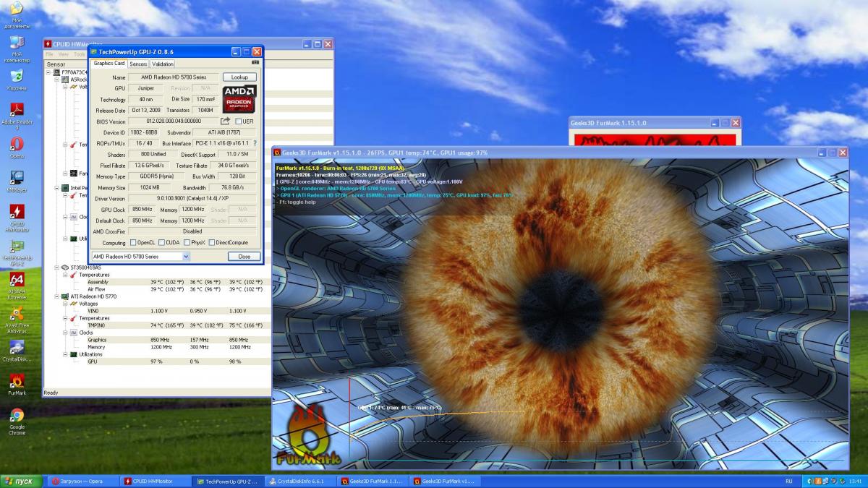Collapse the Intel processor tree node

pyautogui.click(x=56, y=187)
